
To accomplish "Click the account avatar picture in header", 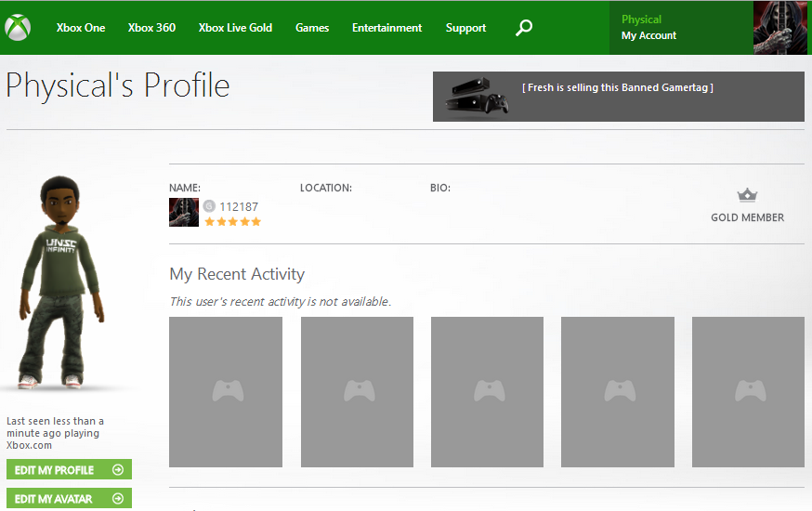I will [779, 28].
